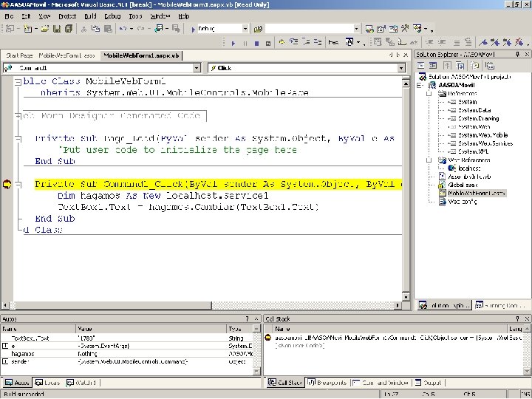Switch to the MobileWebForm1.aspx tab
The image size is (532, 399).
66,55
